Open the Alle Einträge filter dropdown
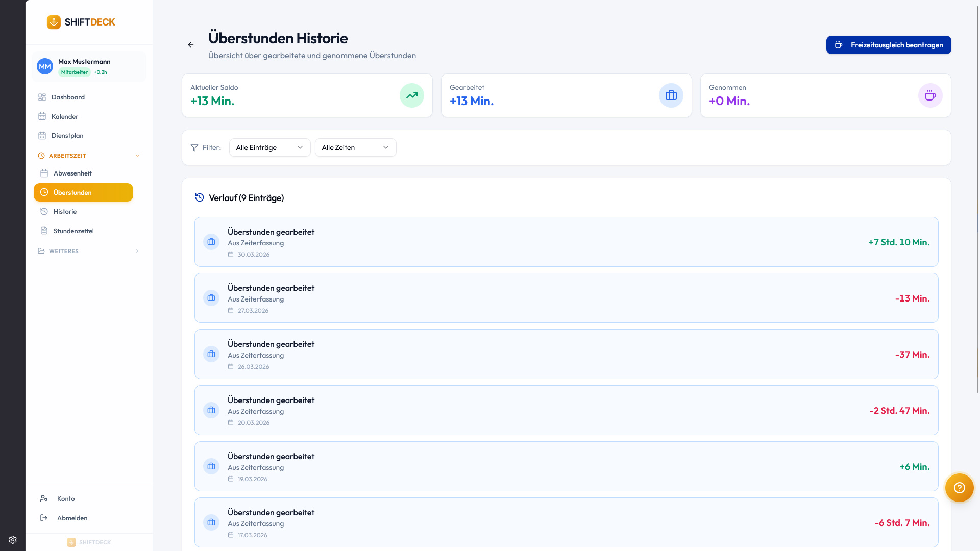Image resolution: width=980 pixels, height=551 pixels. click(269, 147)
